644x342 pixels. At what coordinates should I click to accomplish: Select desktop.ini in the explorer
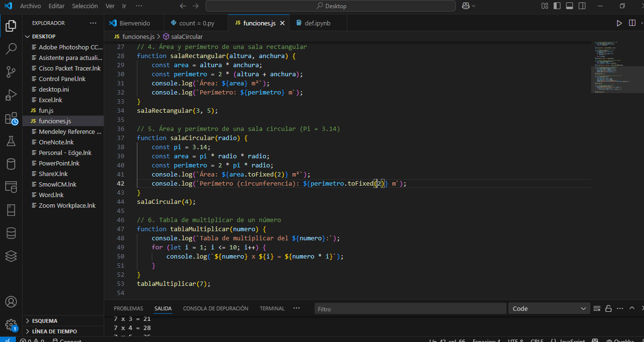[x=63, y=89]
